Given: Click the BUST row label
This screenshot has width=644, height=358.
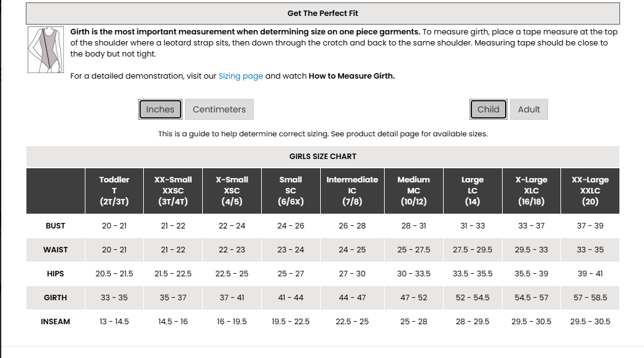Looking at the screenshot, I should pyautogui.click(x=55, y=226).
